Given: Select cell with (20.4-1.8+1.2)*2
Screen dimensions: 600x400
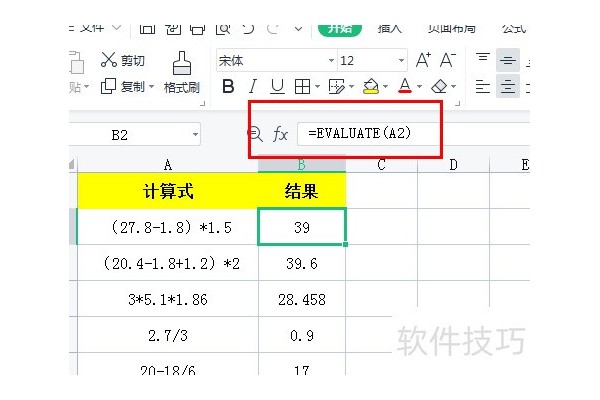Looking at the screenshot, I should 168,263.
